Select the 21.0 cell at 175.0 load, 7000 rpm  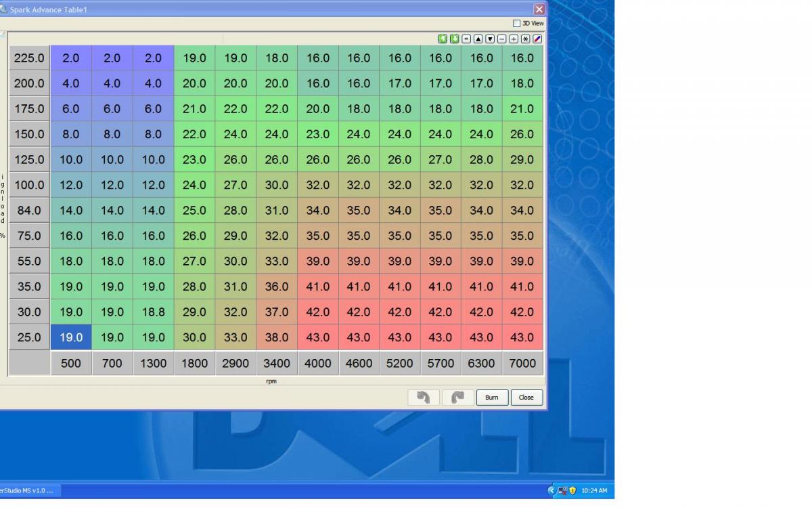pos(522,108)
